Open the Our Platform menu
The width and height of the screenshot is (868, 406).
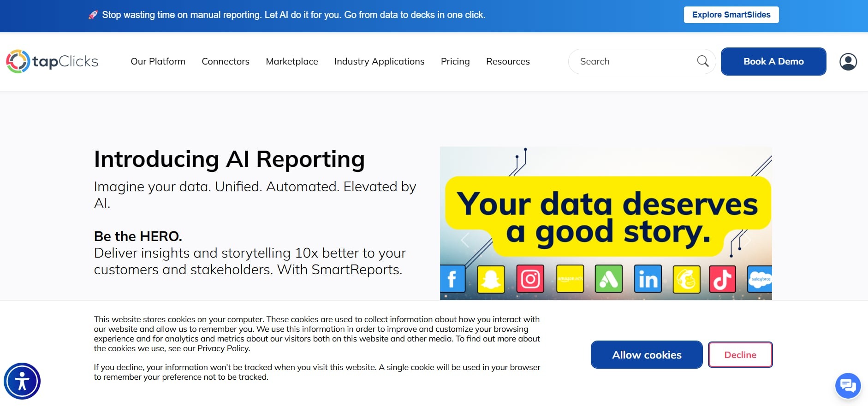[x=158, y=61]
